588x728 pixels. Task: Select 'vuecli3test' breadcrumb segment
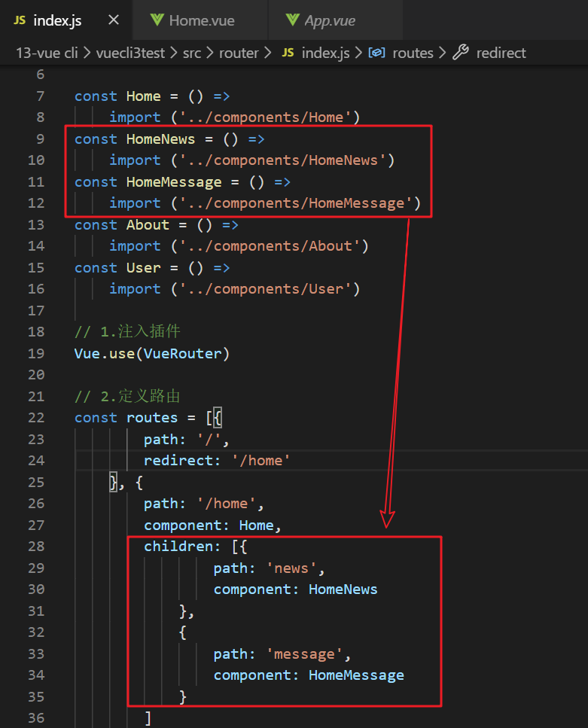(130, 53)
